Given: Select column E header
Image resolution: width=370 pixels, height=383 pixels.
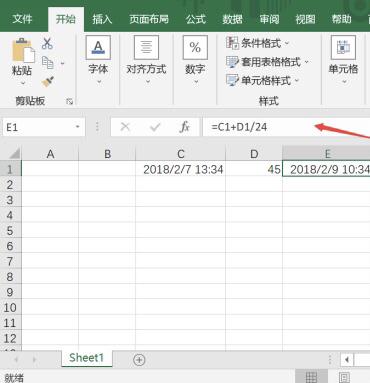Looking at the screenshot, I should pos(326,154).
